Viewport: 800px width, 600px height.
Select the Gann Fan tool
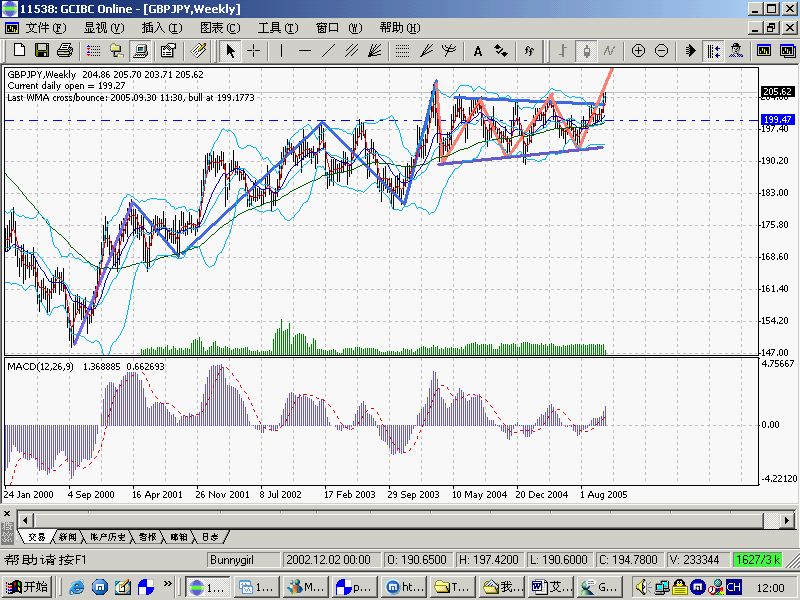coord(375,51)
